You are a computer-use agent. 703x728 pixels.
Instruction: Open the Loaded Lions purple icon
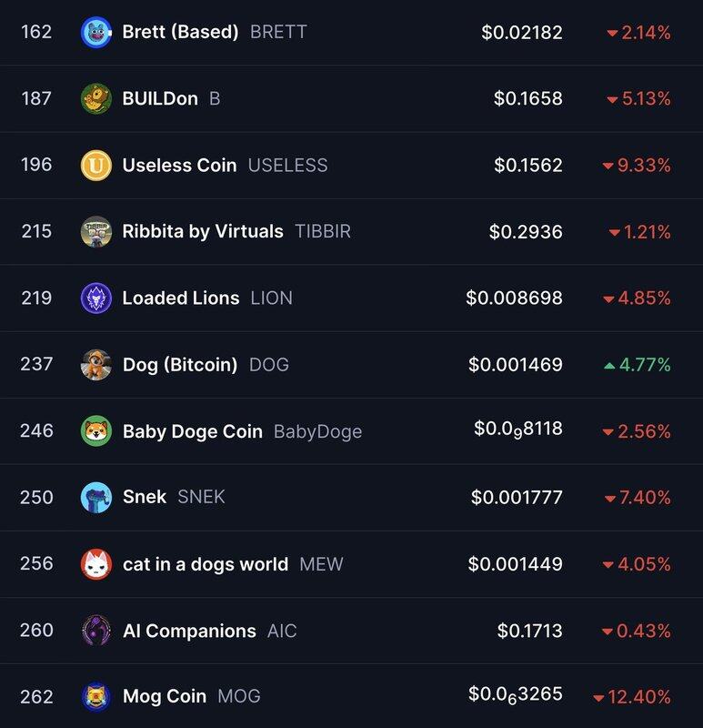coord(96,298)
